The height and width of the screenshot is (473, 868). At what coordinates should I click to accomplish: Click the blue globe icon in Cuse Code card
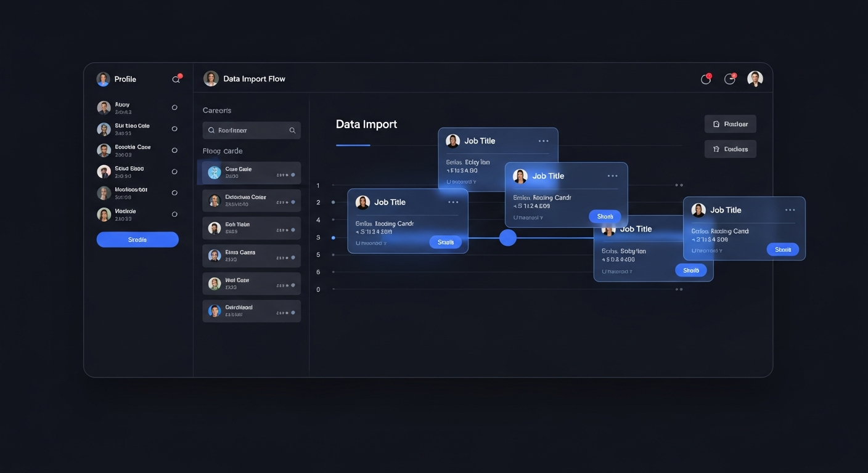(214, 172)
